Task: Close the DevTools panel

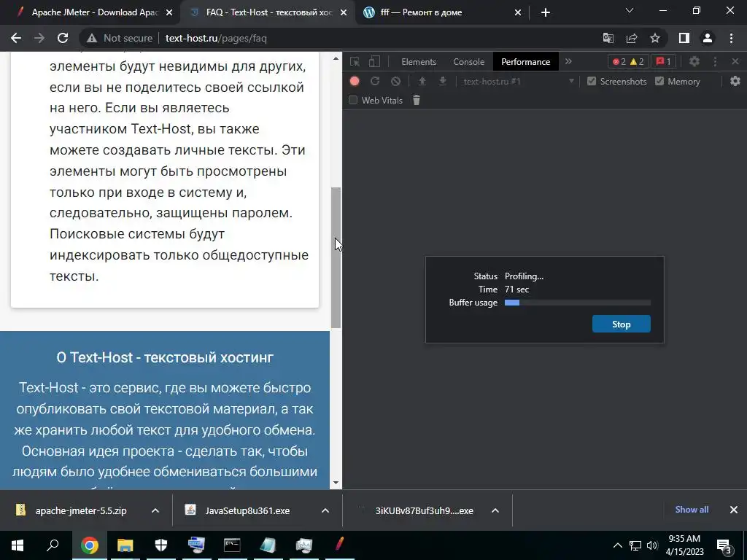Action: pos(735,61)
